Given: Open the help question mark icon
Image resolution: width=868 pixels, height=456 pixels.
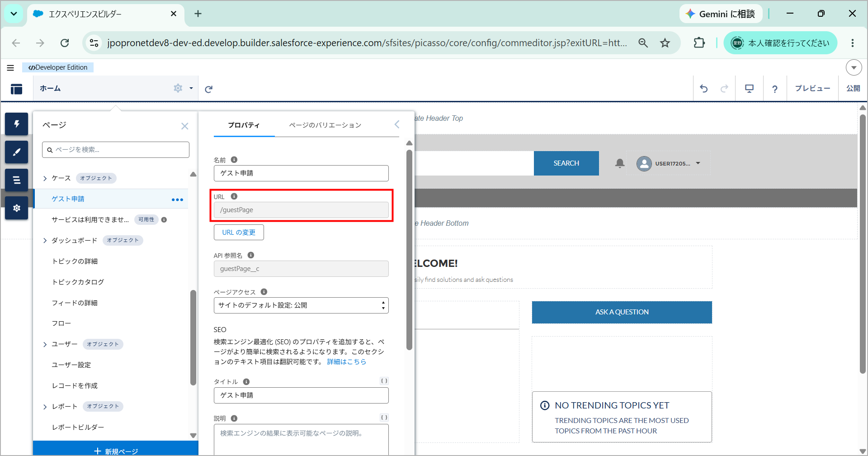Looking at the screenshot, I should [x=775, y=89].
